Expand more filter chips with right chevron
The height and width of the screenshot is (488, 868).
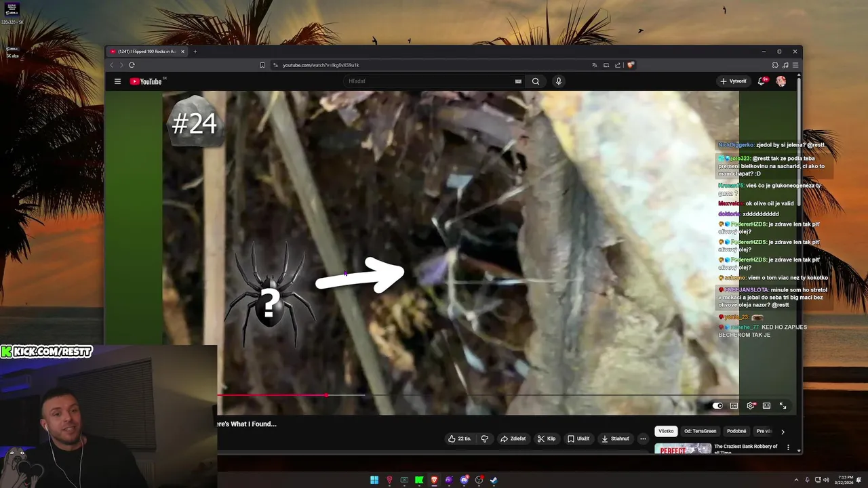[x=783, y=432]
